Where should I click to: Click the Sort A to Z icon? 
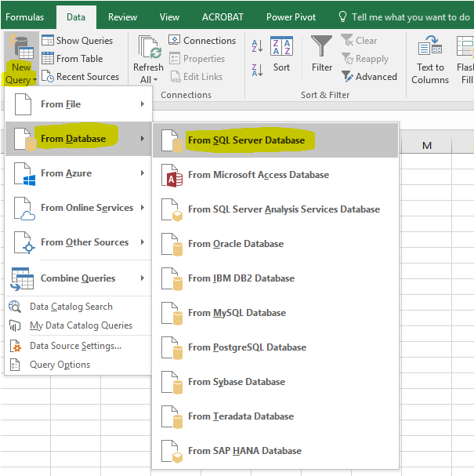pos(257,46)
